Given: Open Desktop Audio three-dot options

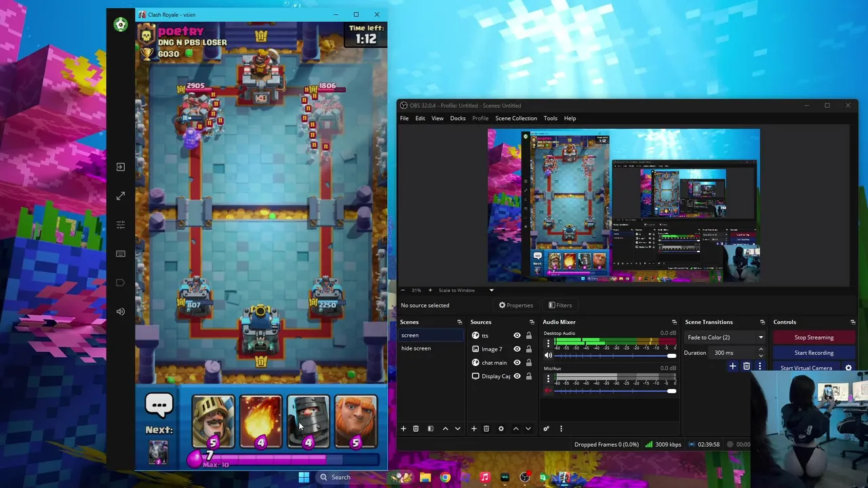Looking at the screenshot, I should coord(549,343).
